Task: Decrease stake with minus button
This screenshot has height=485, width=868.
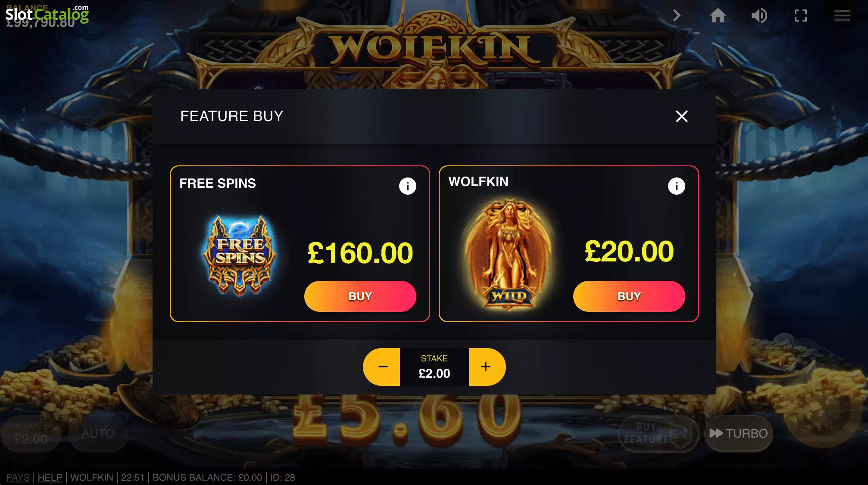Action: coord(381,367)
